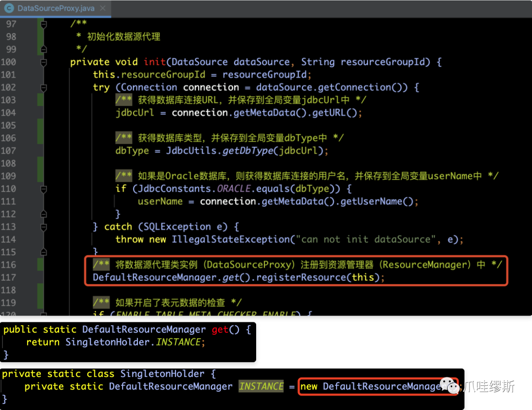Click the comment on line 103 about jdbcUrl
Screen dimensions: 532x410
pyautogui.click(x=241, y=100)
